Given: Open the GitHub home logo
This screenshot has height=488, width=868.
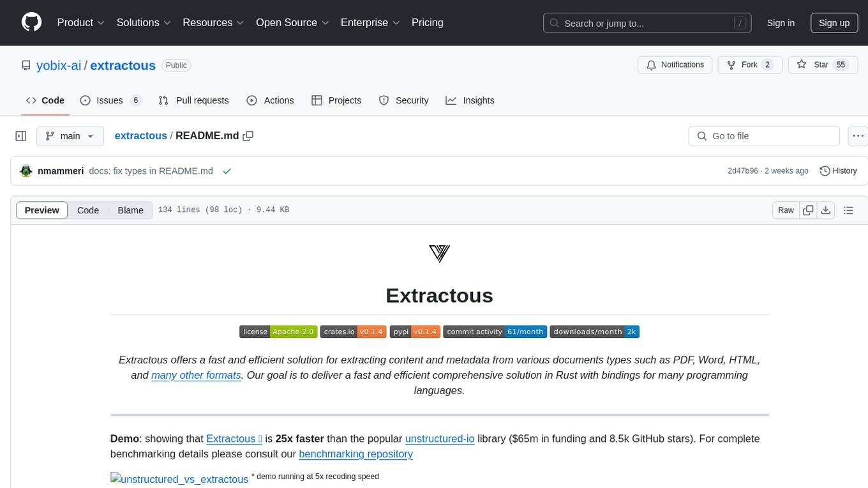Looking at the screenshot, I should pyautogui.click(x=31, y=22).
